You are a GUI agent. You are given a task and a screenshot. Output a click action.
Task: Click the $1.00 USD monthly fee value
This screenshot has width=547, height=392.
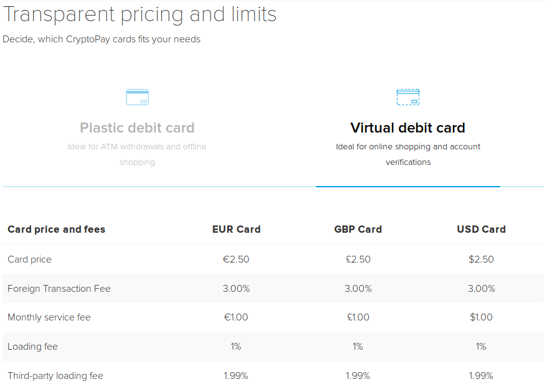click(481, 317)
